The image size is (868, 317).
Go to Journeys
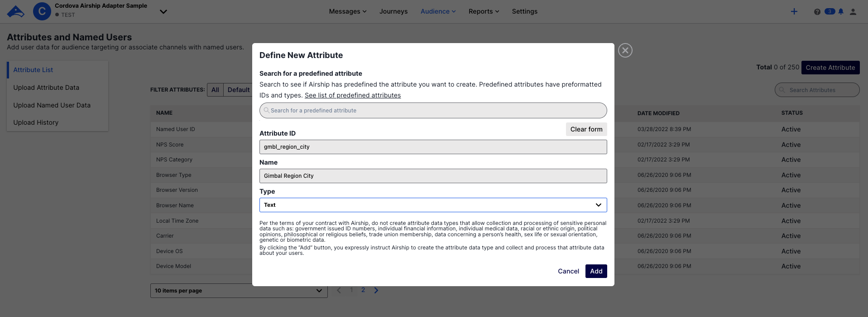[x=393, y=11]
